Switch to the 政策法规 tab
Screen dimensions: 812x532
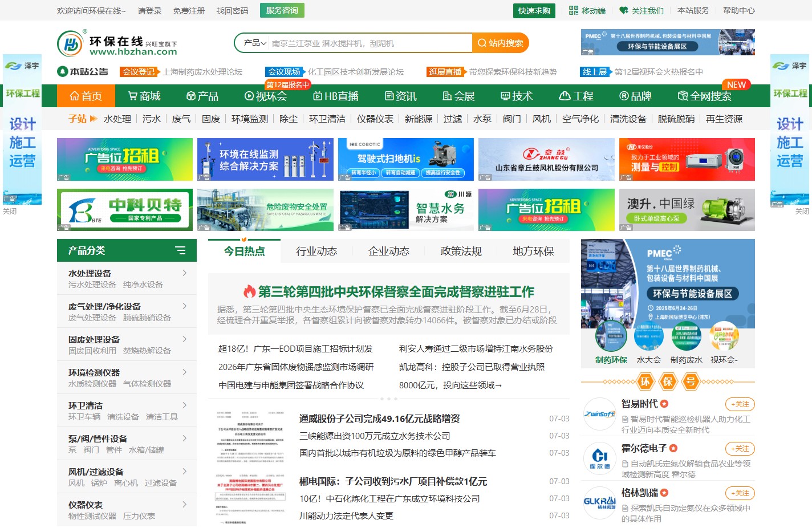(x=461, y=251)
